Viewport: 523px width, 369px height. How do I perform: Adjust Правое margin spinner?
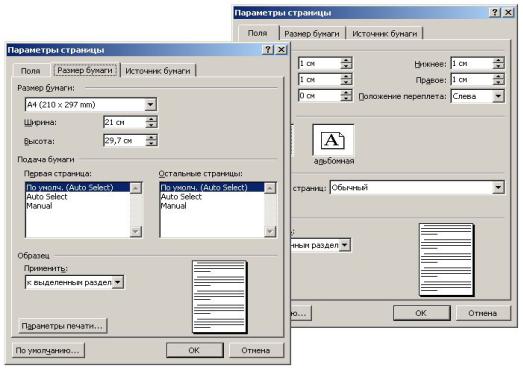click(x=499, y=79)
